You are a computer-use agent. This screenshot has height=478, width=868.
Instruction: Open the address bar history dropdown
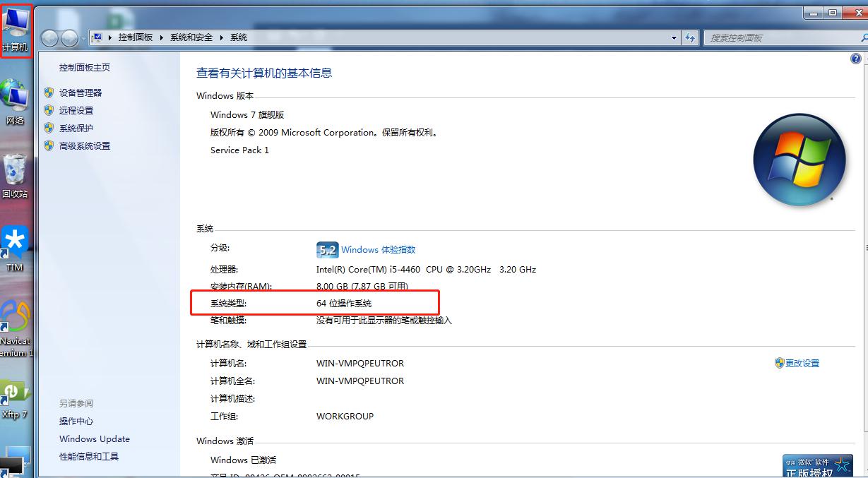(x=674, y=38)
